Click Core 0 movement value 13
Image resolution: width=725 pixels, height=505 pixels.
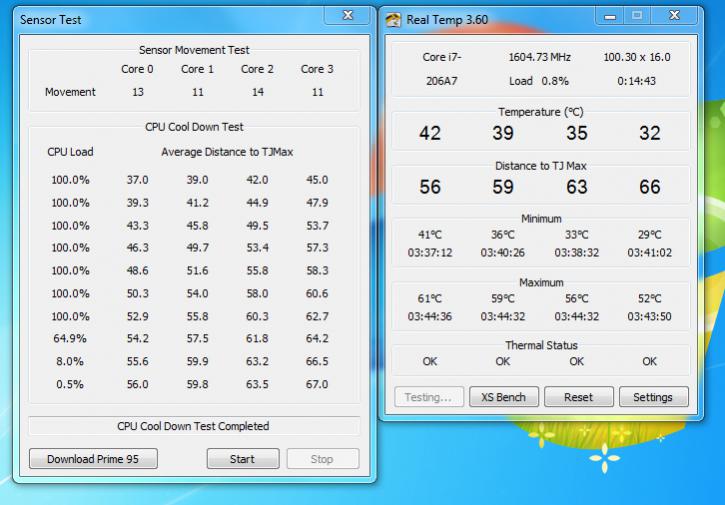pyautogui.click(x=138, y=92)
